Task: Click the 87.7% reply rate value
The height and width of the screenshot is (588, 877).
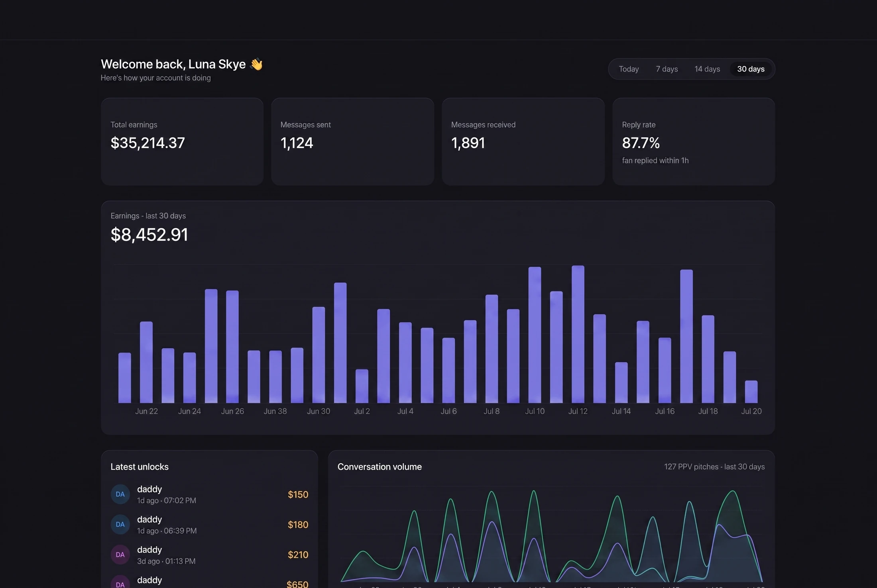Action: coord(641,143)
